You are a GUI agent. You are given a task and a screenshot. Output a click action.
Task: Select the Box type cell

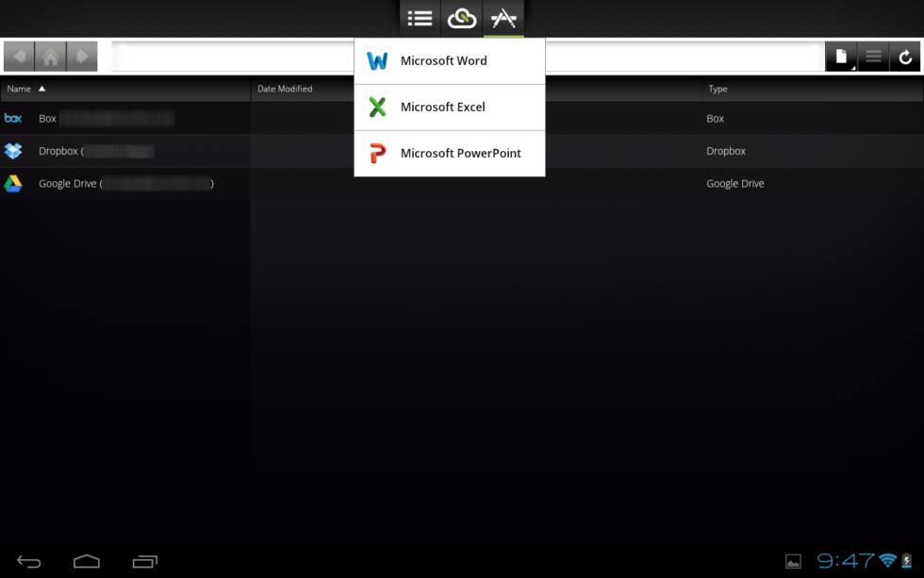[x=715, y=119]
